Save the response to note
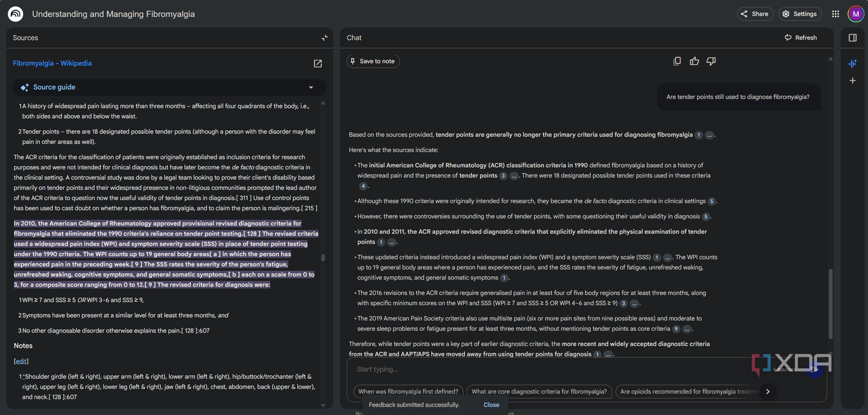 [x=373, y=61]
